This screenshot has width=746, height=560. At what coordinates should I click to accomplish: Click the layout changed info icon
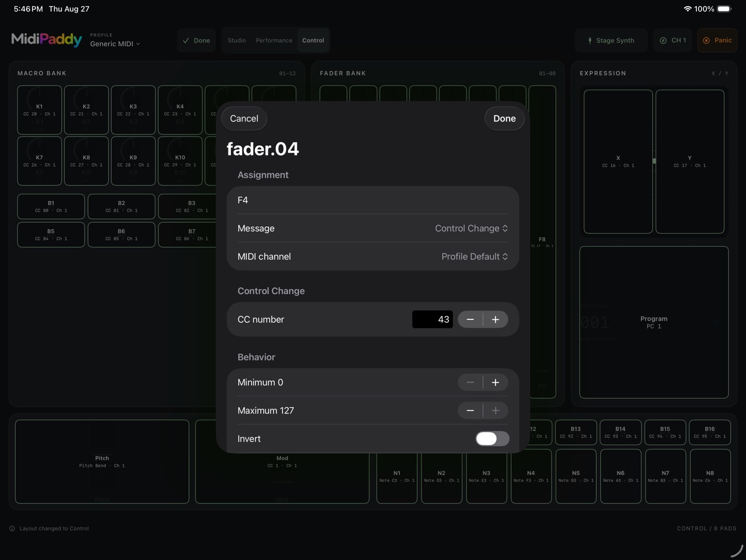[12, 528]
